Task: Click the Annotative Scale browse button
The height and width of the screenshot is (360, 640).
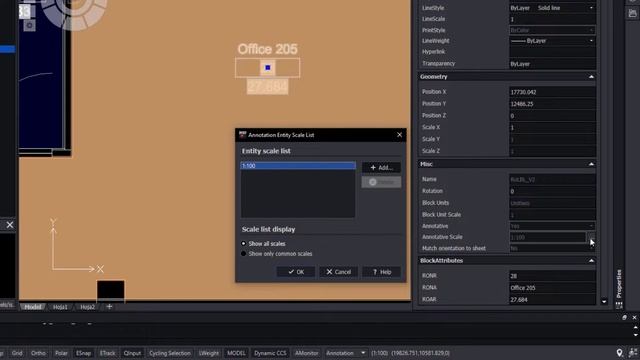Action: 591,237
